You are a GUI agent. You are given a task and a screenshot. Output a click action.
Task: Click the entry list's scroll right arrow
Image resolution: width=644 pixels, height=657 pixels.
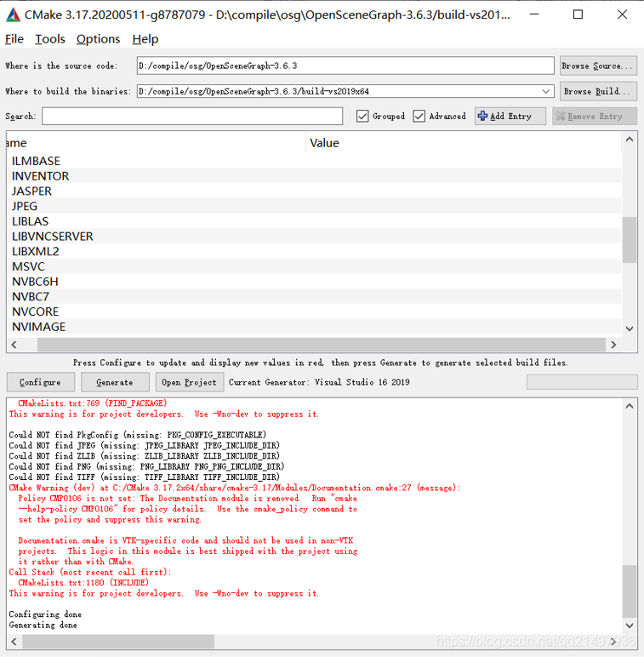[x=613, y=345]
